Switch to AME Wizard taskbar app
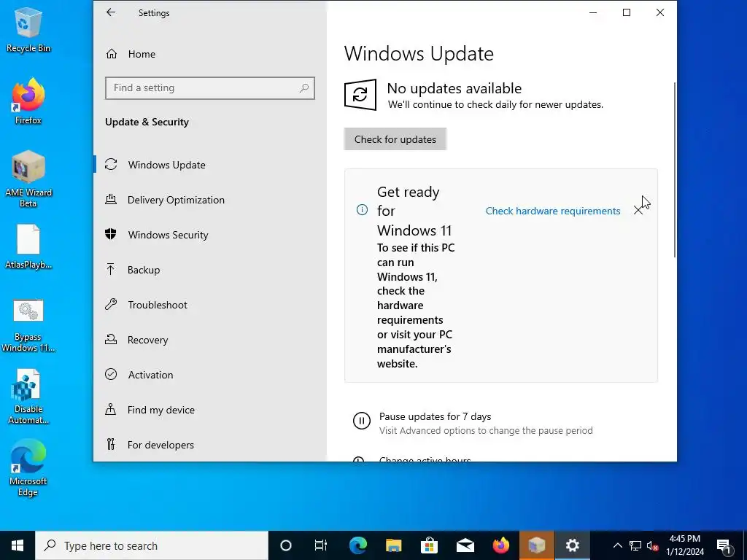This screenshot has width=747, height=560. 536,545
